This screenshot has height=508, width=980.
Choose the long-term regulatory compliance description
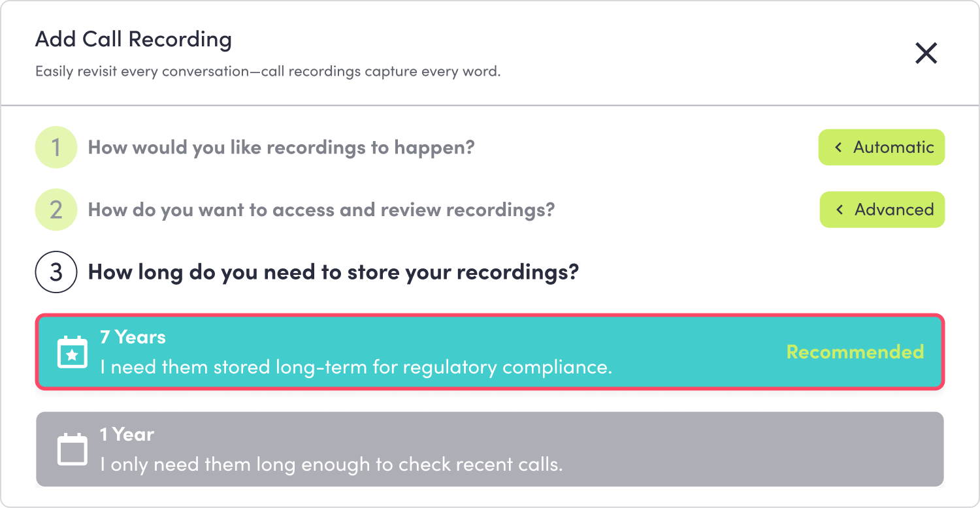pos(356,367)
